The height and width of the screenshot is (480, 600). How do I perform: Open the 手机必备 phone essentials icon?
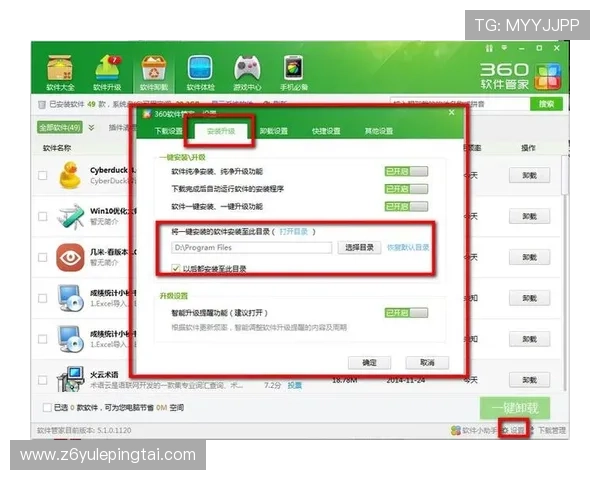pyautogui.click(x=293, y=71)
